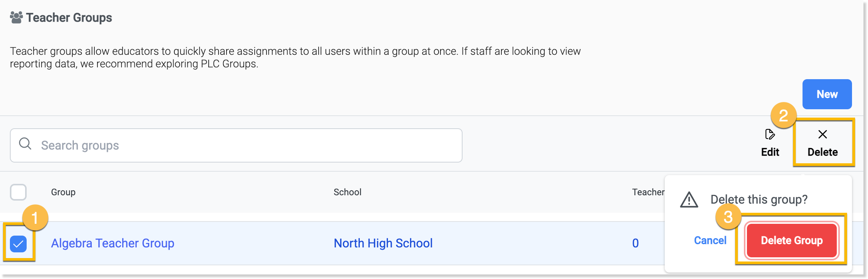Focus the Search groups input field
868x279 pixels.
pyautogui.click(x=244, y=145)
